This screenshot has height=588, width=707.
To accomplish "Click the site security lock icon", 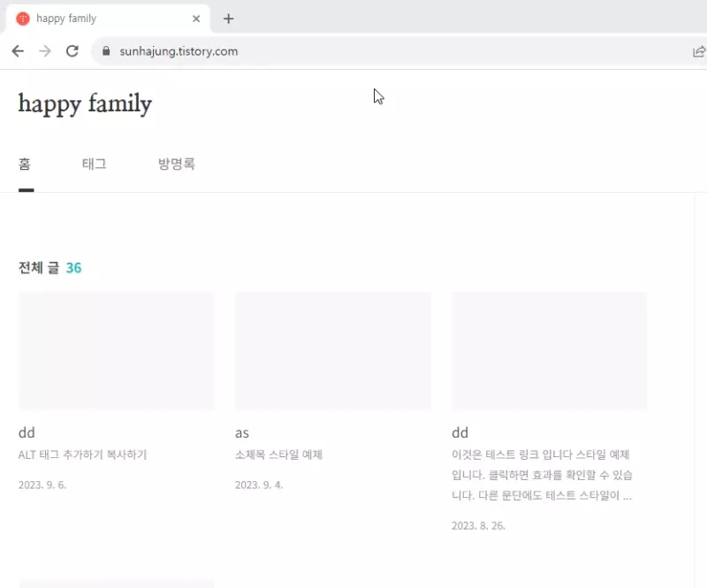I will click(106, 51).
